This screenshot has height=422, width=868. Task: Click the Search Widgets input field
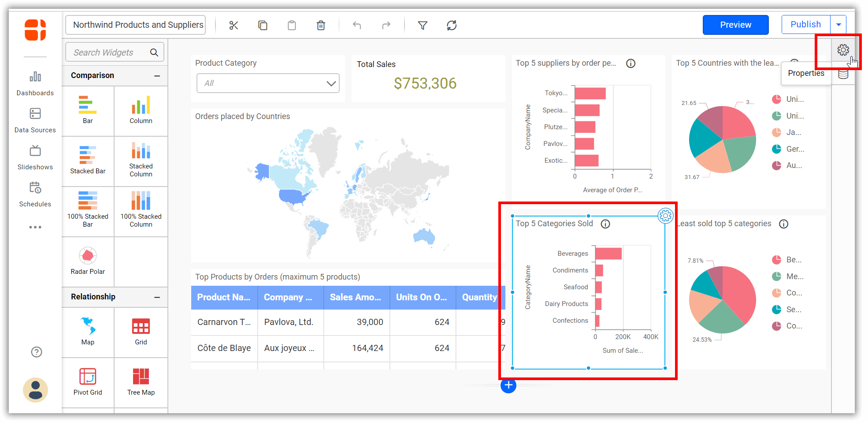click(110, 52)
